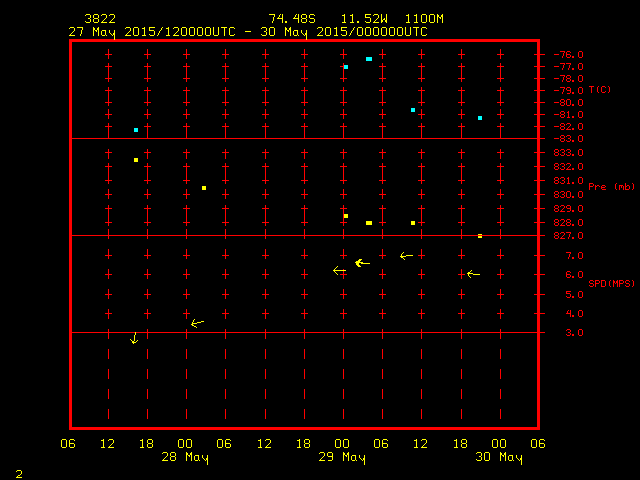The height and width of the screenshot is (480, 640).
Task: Click the highest cyan temperature data point
Action: point(369,59)
